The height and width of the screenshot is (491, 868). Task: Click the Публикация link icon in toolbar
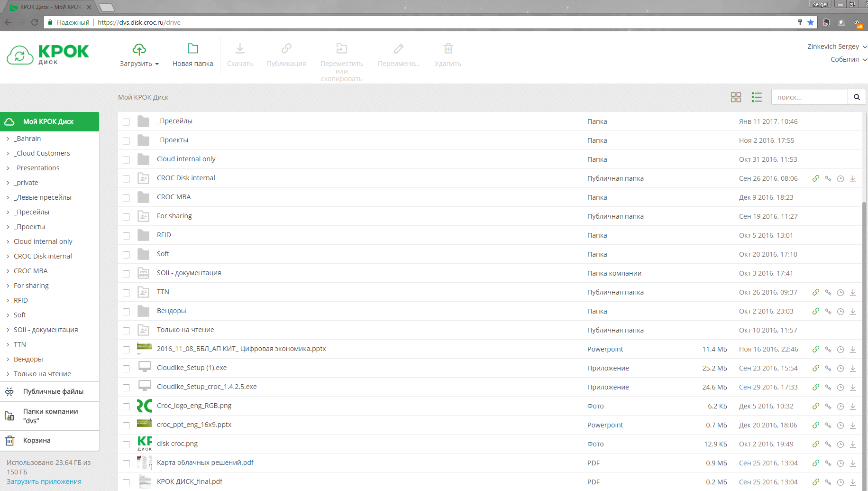click(286, 48)
